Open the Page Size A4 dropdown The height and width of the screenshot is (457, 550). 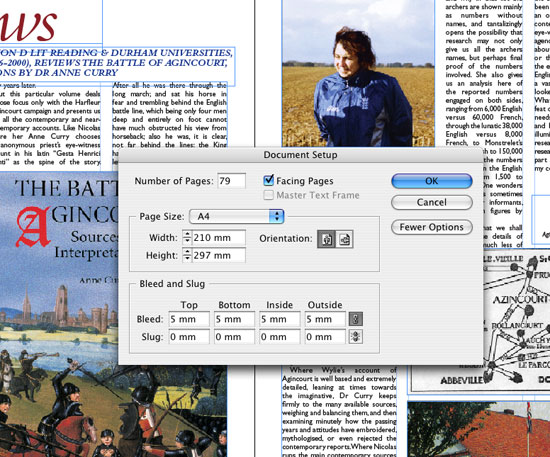[x=236, y=216]
